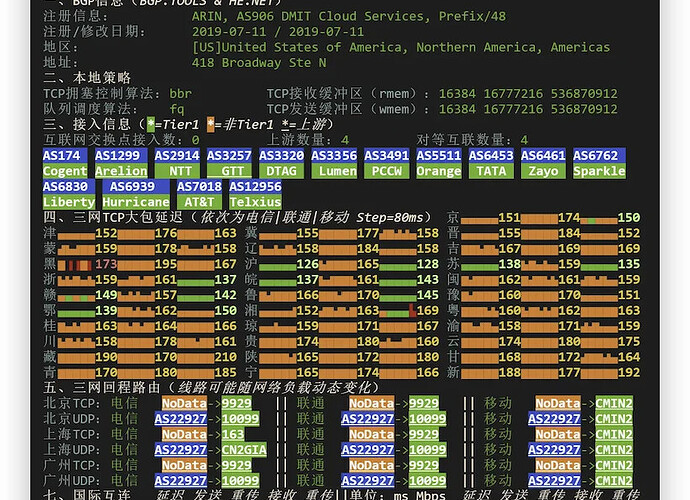Viewport: 690px width, 500px height.
Task: Click the '138' latency in 苏 row
Action: click(510, 264)
